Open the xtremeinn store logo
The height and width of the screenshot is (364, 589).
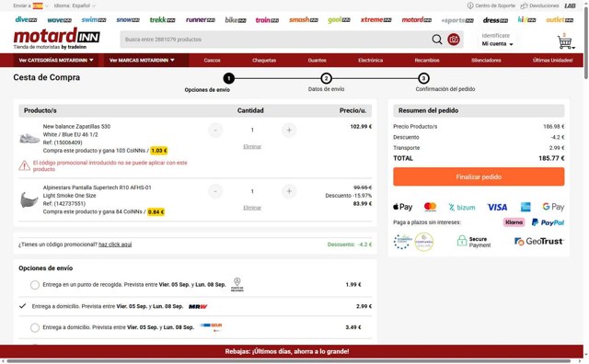click(375, 19)
